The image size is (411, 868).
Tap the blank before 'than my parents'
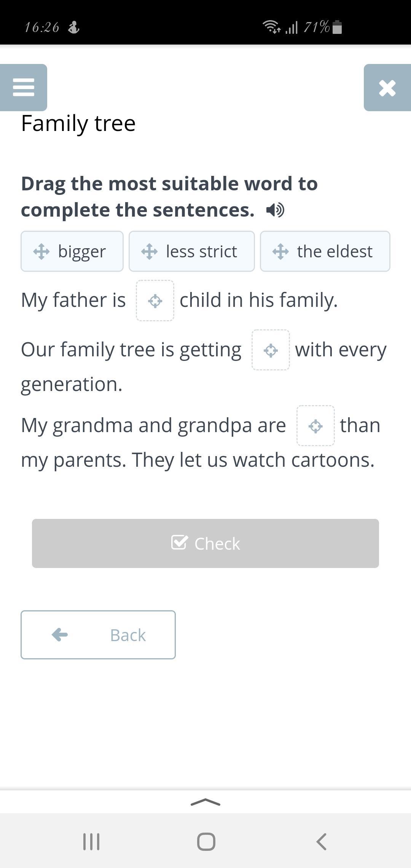click(315, 426)
